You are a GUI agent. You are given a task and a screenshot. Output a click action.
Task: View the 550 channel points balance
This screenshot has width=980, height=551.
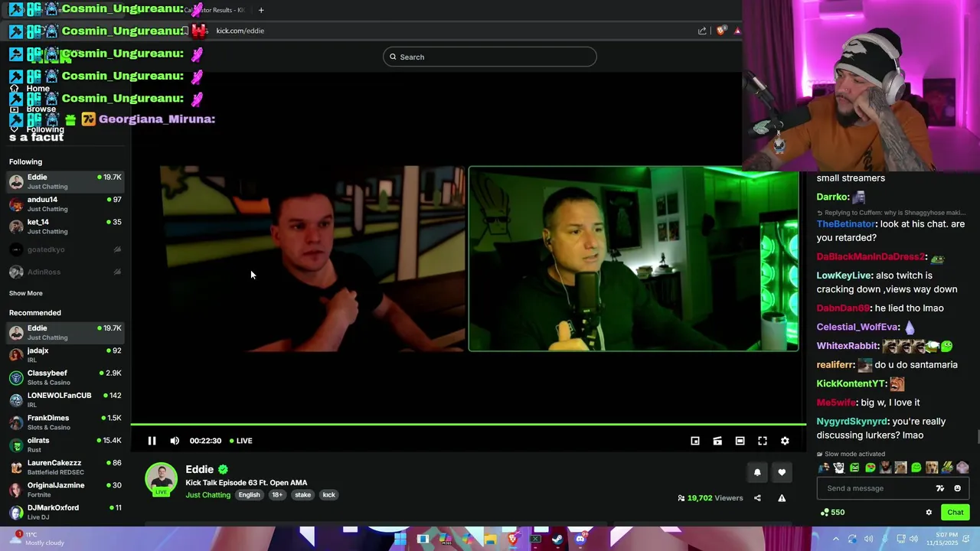pos(832,513)
